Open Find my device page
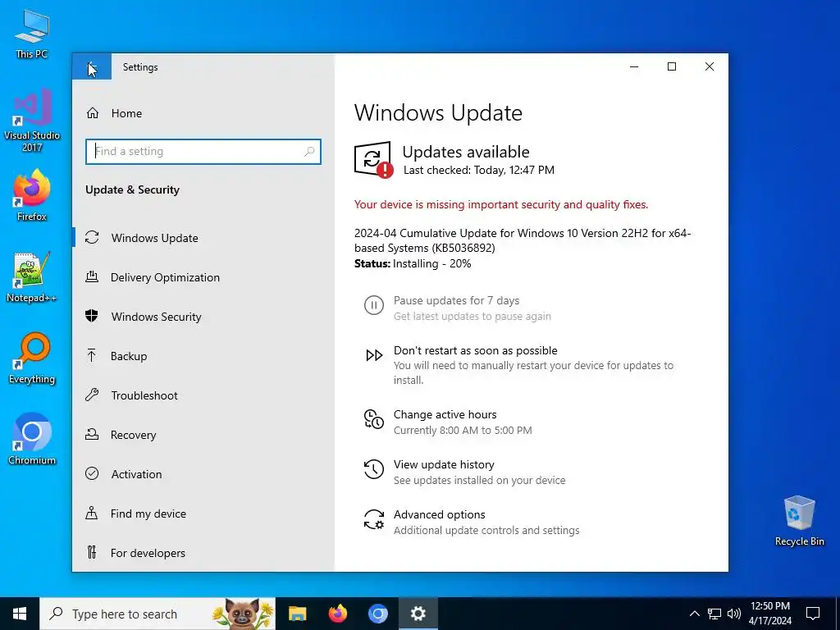The image size is (840, 630). [x=148, y=514]
